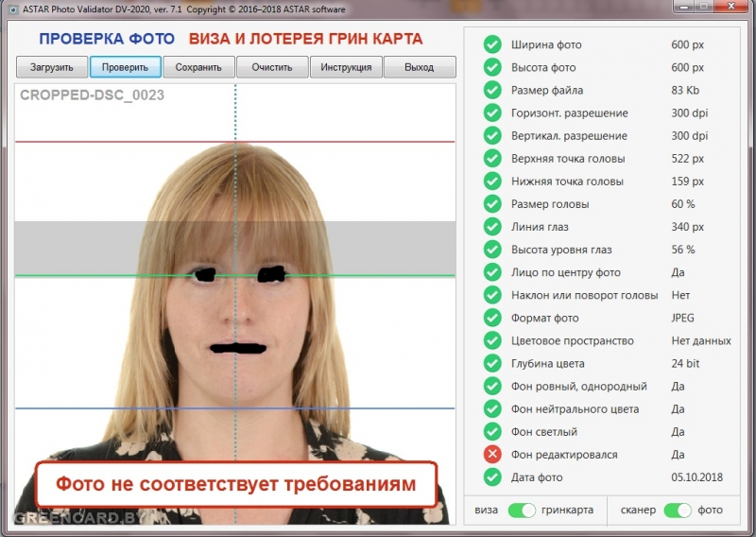Screen dimensions: 756x537
Task: Click the Загрузить button
Action: (x=52, y=67)
